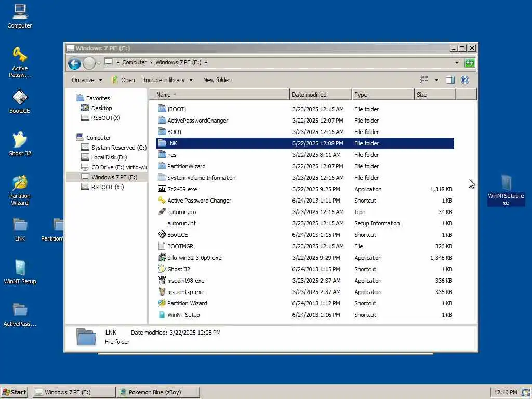Open the Include in library dropdown
532x399 pixels.
(168, 80)
